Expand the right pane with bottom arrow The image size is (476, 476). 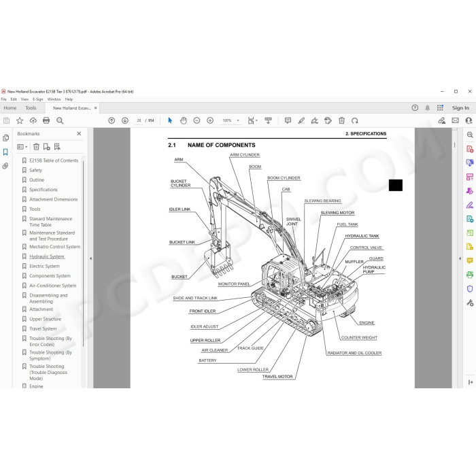coord(471,382)
